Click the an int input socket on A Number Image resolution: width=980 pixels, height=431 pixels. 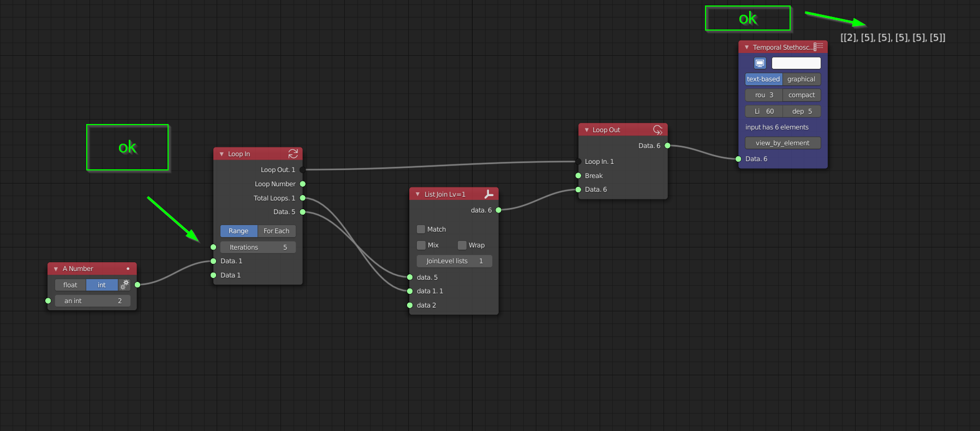coord(48,301)
